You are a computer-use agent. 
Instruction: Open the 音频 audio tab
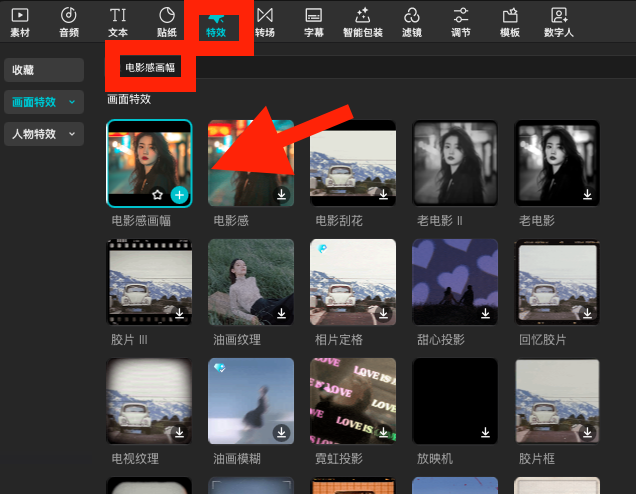[69, 23]
